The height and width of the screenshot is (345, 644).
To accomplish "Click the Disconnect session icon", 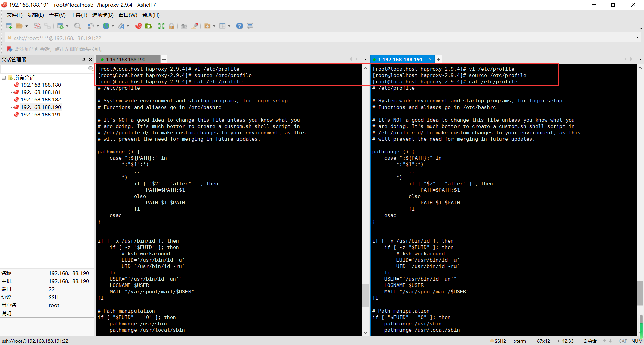I will pyautogui.click(x=37, y=26).
